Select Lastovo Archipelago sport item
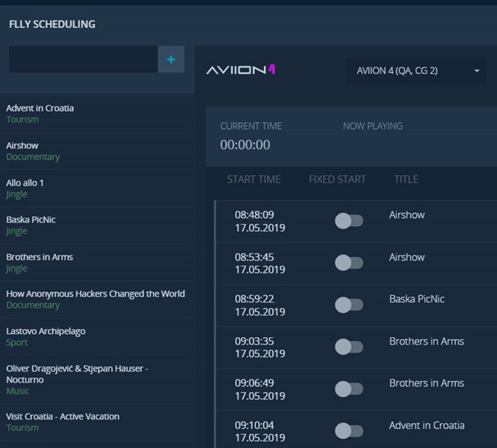The height and width of the screenshot is (448, 497). tap(46, 336)
